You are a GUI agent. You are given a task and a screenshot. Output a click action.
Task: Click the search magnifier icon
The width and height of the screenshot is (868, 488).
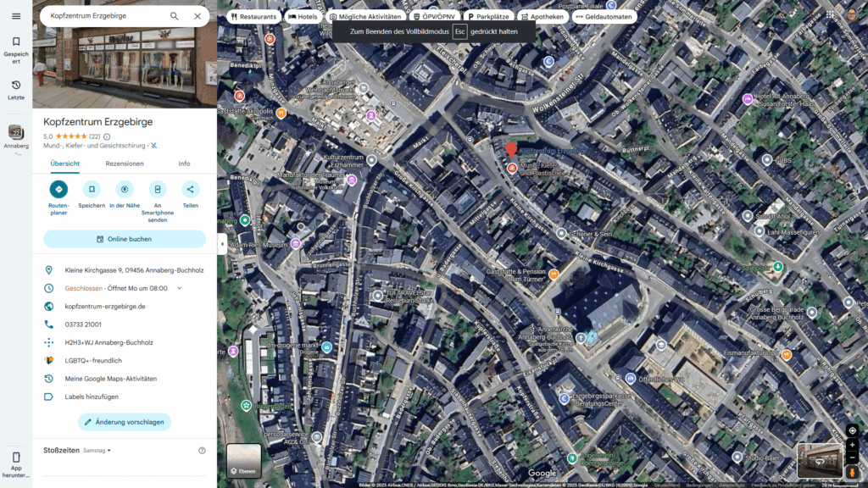(175, 16)
